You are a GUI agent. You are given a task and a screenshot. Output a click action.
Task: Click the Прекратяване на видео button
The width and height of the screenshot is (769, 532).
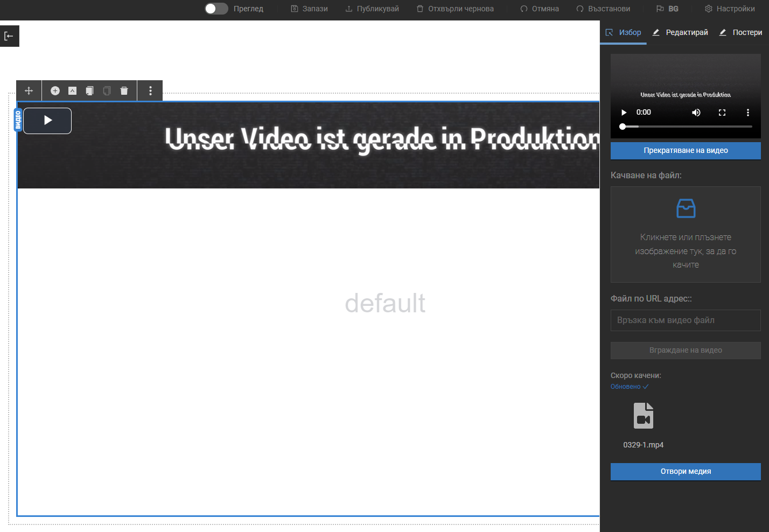click(x=686, y=150)
